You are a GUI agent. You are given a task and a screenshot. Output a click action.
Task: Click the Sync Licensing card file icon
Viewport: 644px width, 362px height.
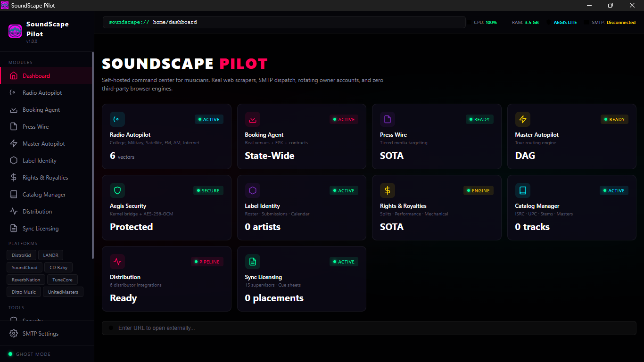click(252, 262)
